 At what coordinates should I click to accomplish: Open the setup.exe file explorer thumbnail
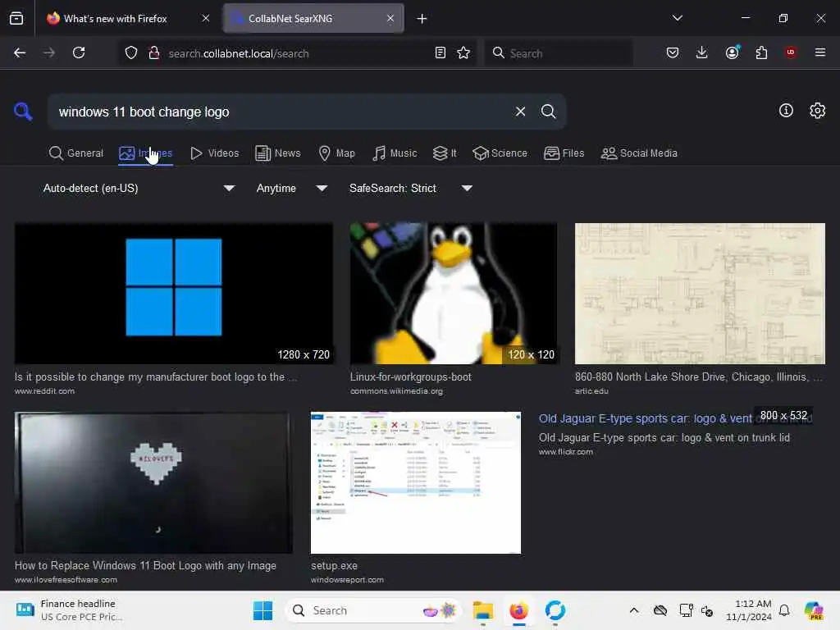pos(416,482)
